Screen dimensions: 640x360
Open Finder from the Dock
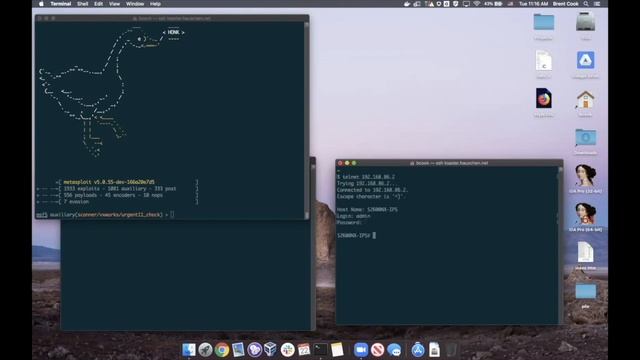[189, 350]
